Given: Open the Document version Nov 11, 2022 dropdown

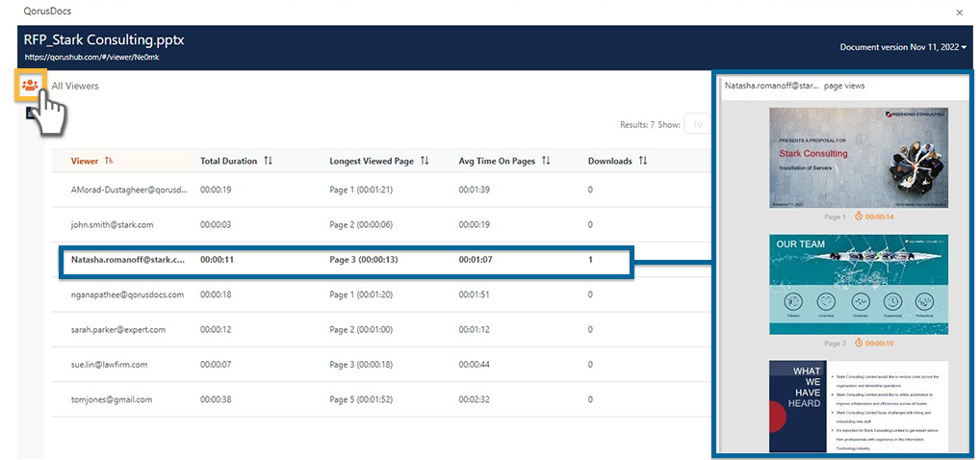Looking at the screenshot, I should coord(903,47).
